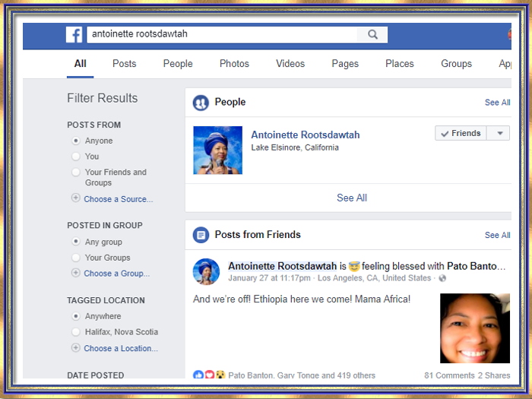Viewport: 532px width, 399px height.
Task: Select the Your Groups radio button
Action: 75,258
